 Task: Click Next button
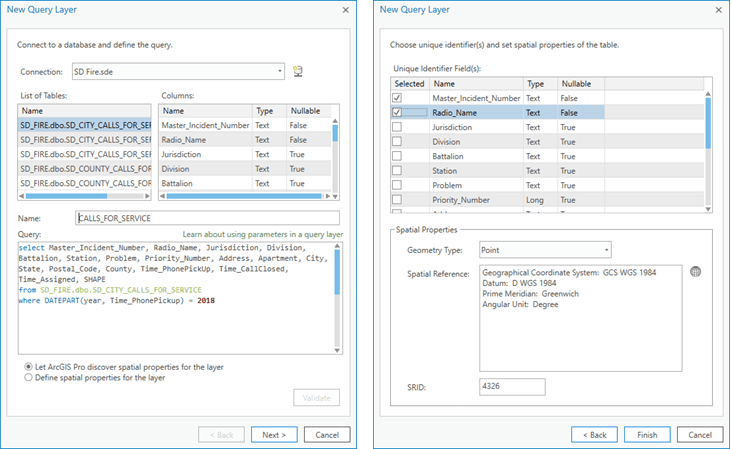pos(274,435)
